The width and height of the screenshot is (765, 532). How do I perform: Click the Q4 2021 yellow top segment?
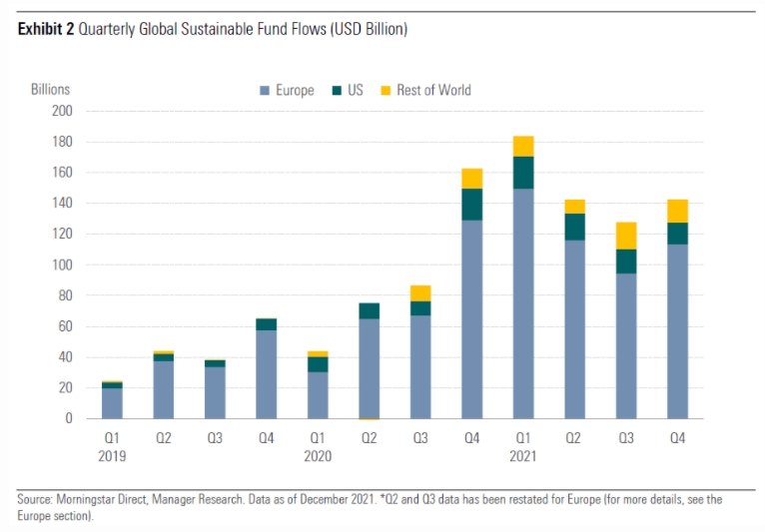pos(677,212)
